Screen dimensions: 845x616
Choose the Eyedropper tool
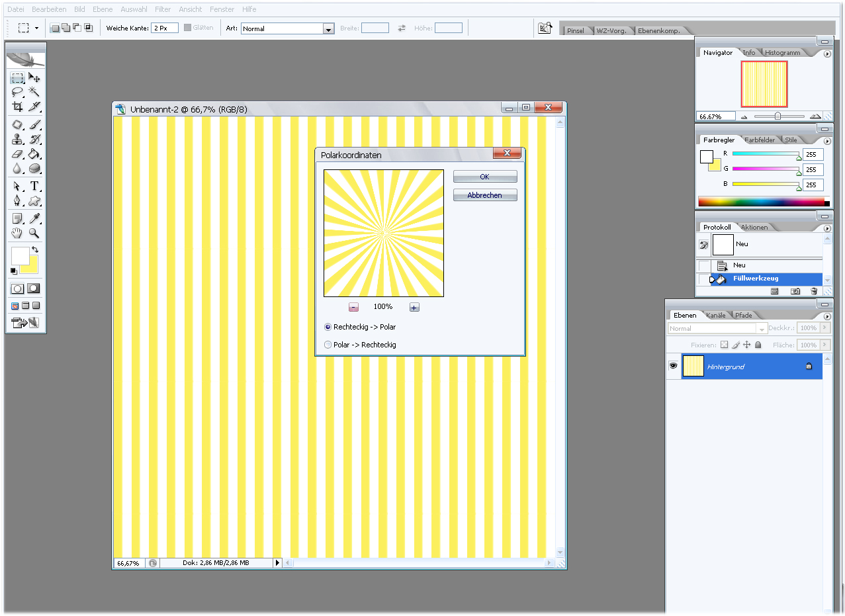pos(34,218)
